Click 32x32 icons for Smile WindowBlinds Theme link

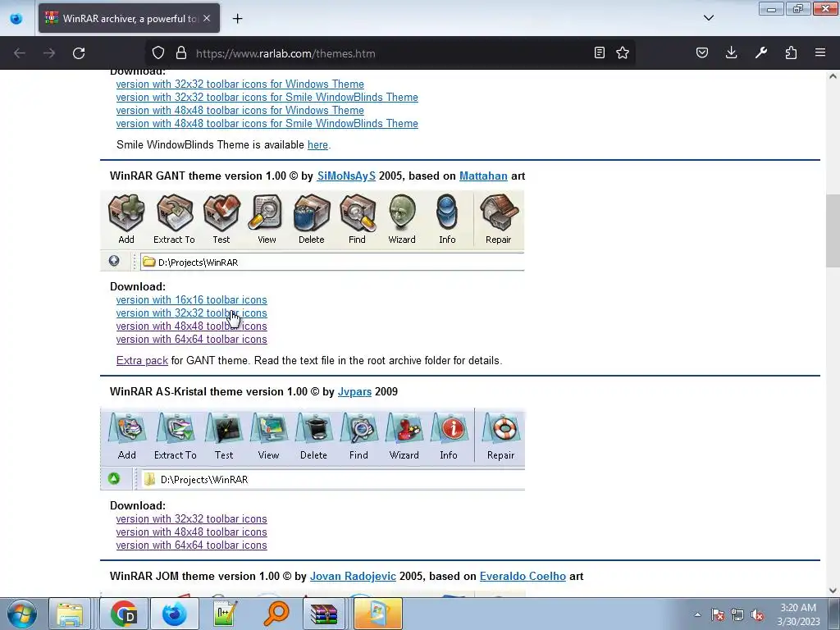coord(267,97)
